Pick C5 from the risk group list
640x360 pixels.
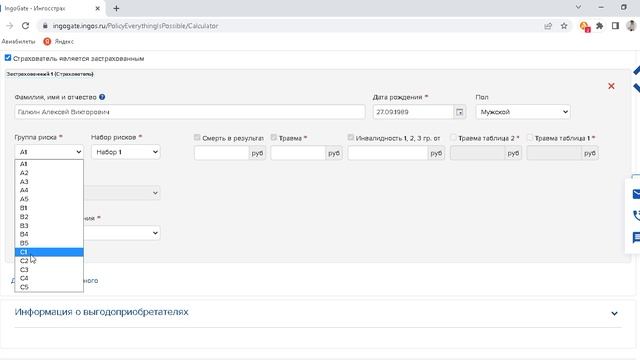[x=49, y=287]
